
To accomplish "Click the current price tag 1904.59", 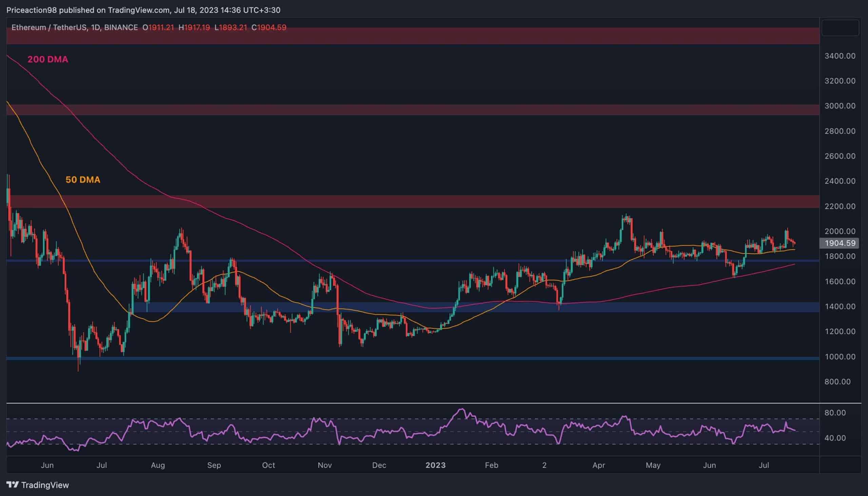I will [840, 243].
